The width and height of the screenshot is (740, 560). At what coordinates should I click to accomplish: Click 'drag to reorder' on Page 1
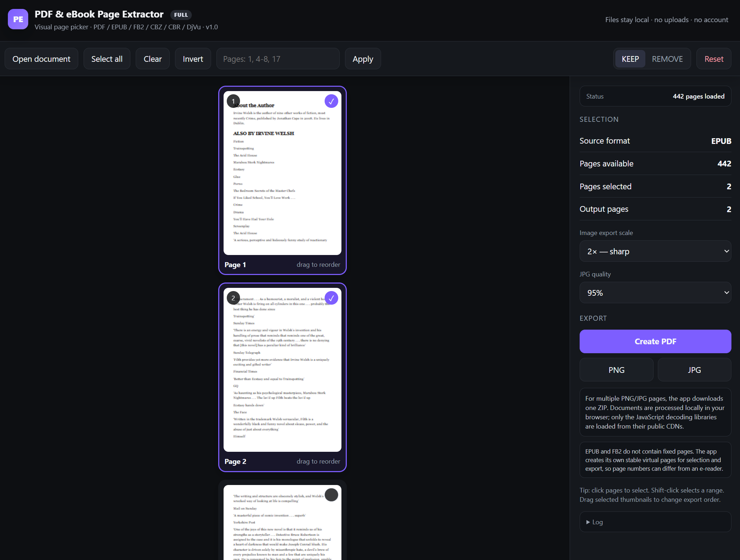click(x=318, y=265)
